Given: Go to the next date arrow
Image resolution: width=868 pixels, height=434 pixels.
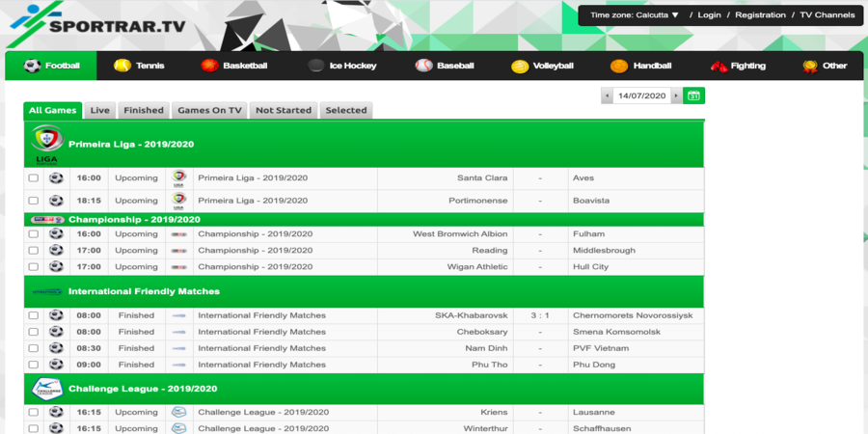Looking at the screenshot, I should click(x=676, y=95).
